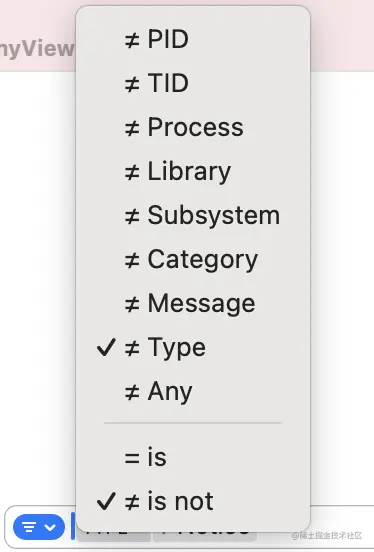374x552 pixels.
Task: Choose ≠ TID from the menu
Action: point(193,83)
